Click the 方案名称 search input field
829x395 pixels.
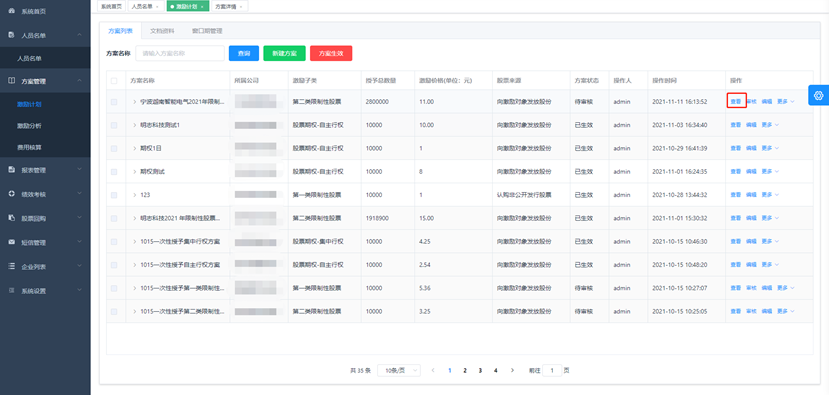(180, 53)
